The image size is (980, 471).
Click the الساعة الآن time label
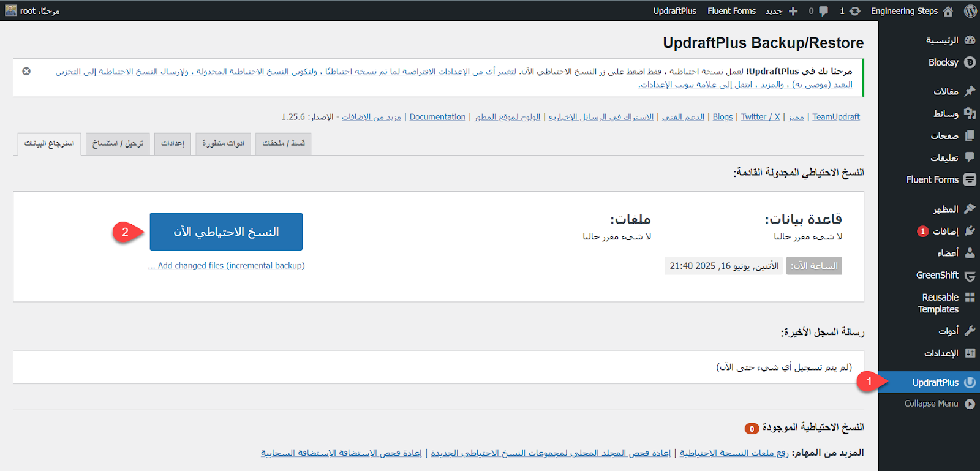coord(814,266)
